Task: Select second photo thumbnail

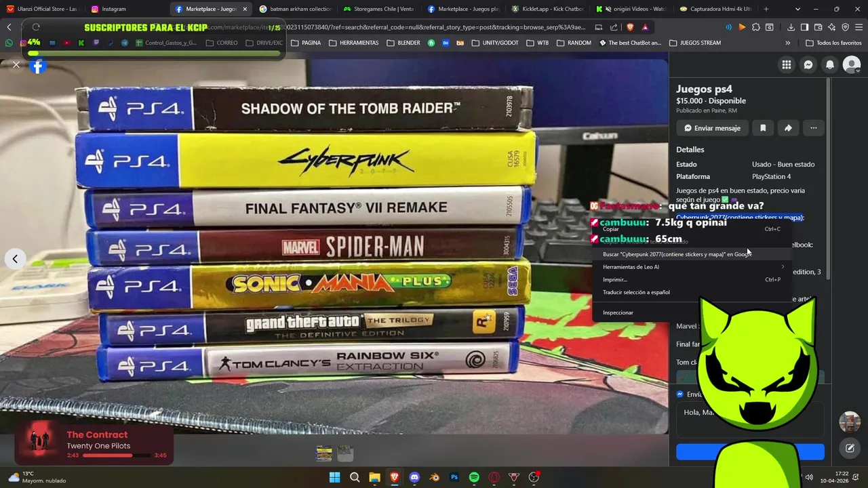Action: (x=345, y=453)
